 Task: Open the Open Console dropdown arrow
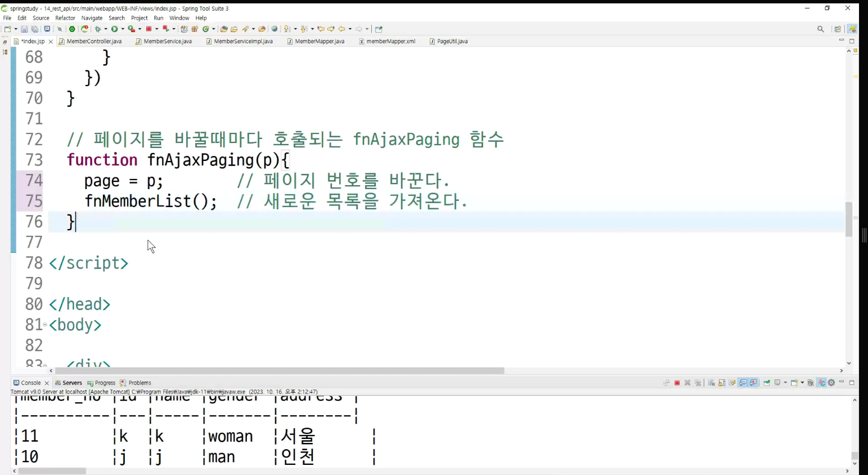pos(802,383)
